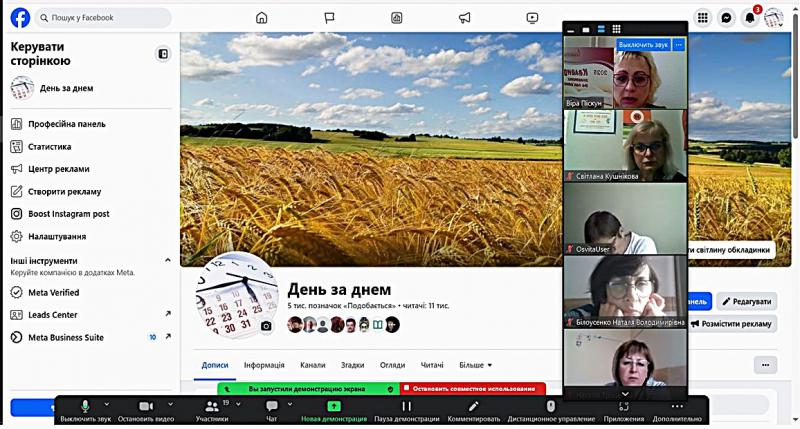The height and width of the screenshot is (429, 800).
Task: Select the Згадки tab
Action: tap(352, 365)
